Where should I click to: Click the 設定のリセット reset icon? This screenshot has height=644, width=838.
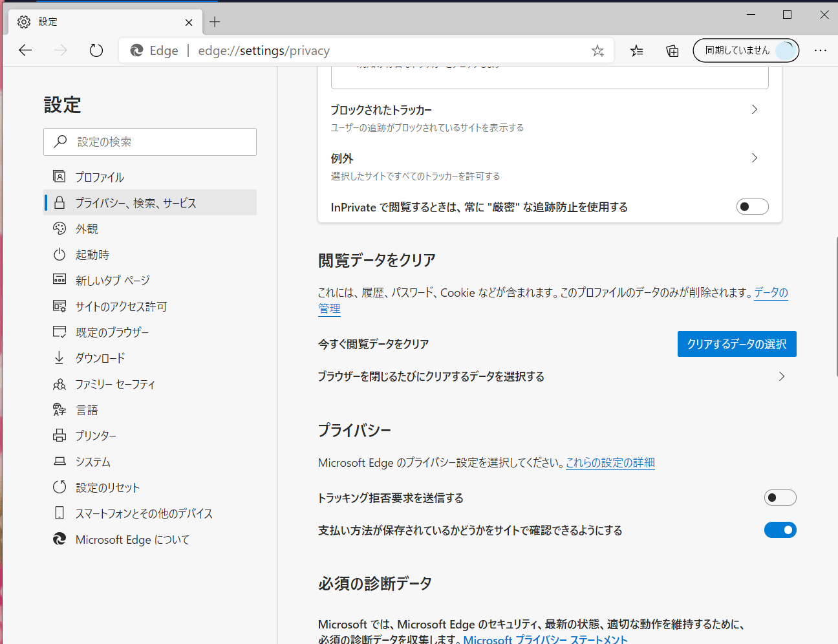(59, 487)
